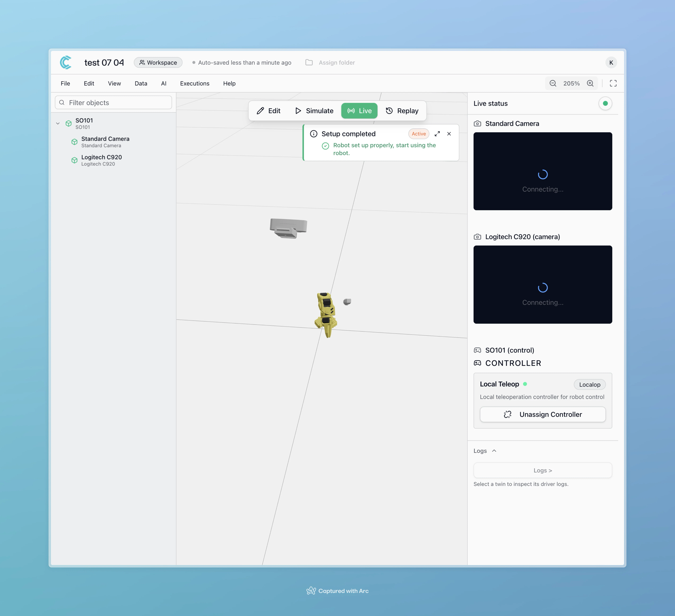The image size is (675, 616).
Task: Select the small gray webcam object in viewport
Action: click(x=347, y=302)
